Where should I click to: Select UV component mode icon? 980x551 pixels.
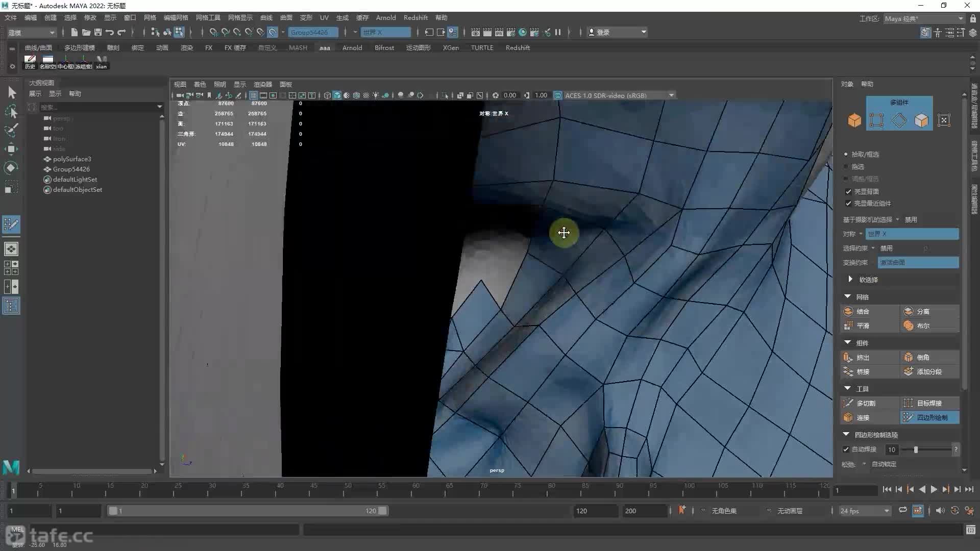pos(944,120)
